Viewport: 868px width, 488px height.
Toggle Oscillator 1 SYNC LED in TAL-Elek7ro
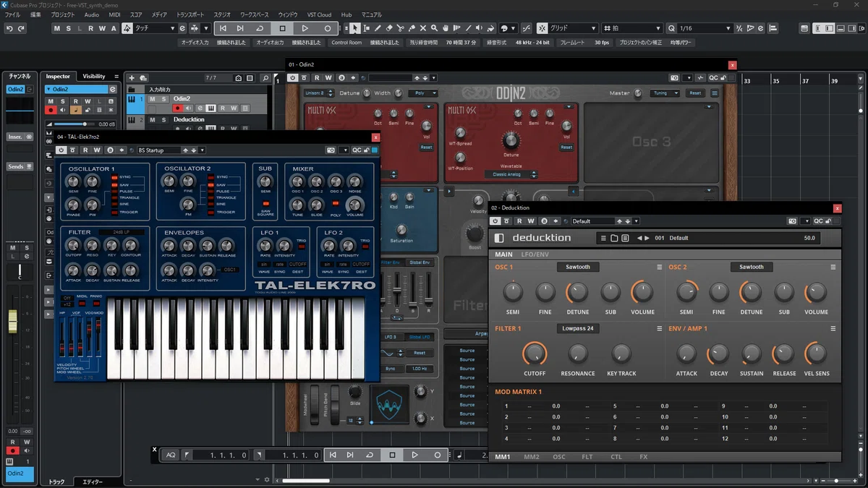(114, 177)
